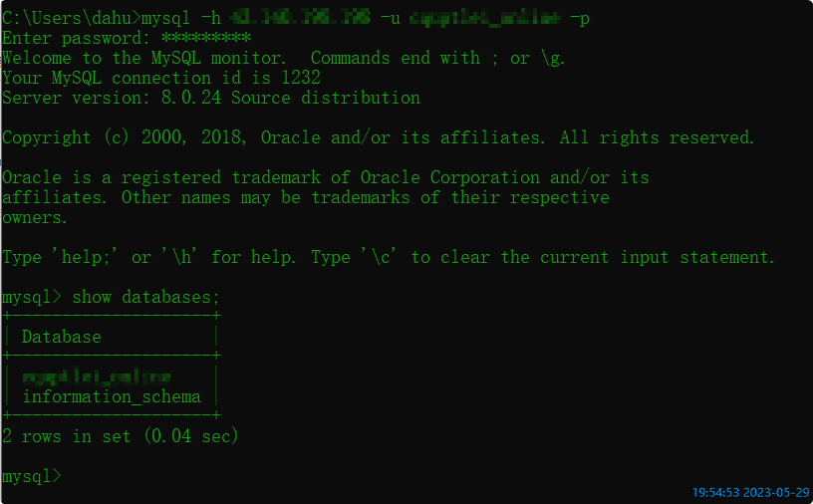Click the connection id number 1232
Screen dimensions: 813x504
coord(301,78)
